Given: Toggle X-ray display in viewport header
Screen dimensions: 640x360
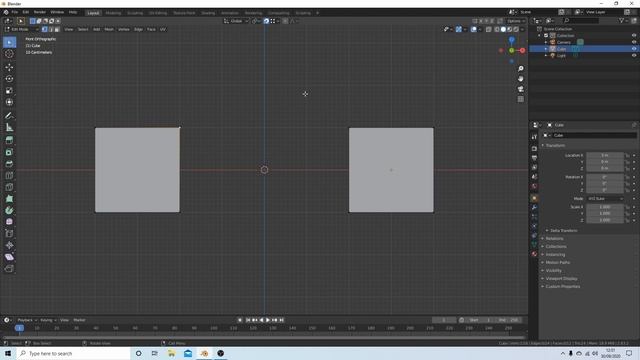Looking at the screenshot, I should 489,29.
